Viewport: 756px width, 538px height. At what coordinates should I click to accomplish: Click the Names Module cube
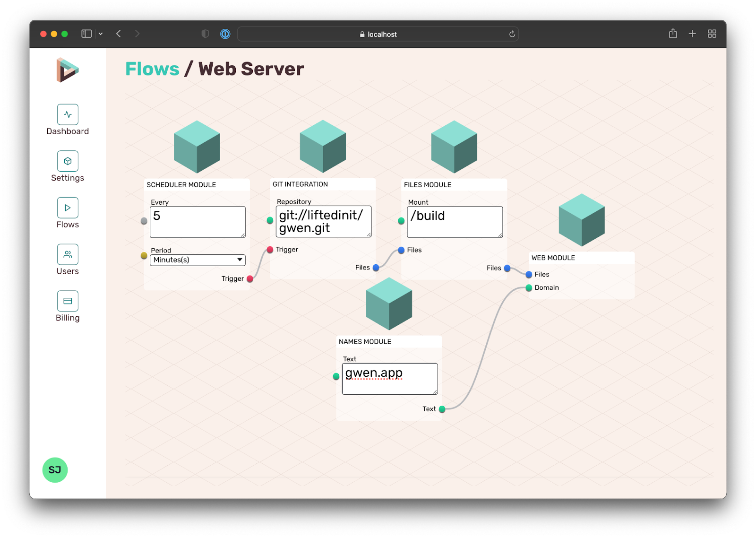click(389, 304)
